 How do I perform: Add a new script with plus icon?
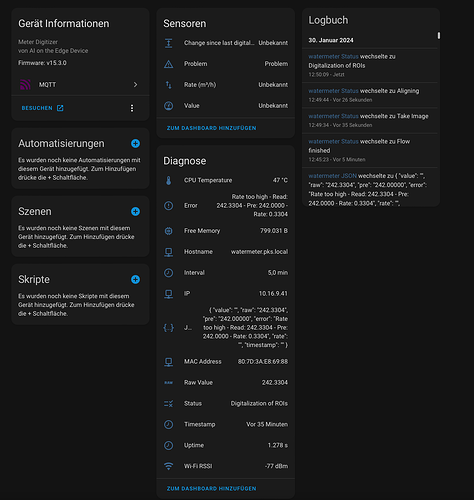pos(135,279)
